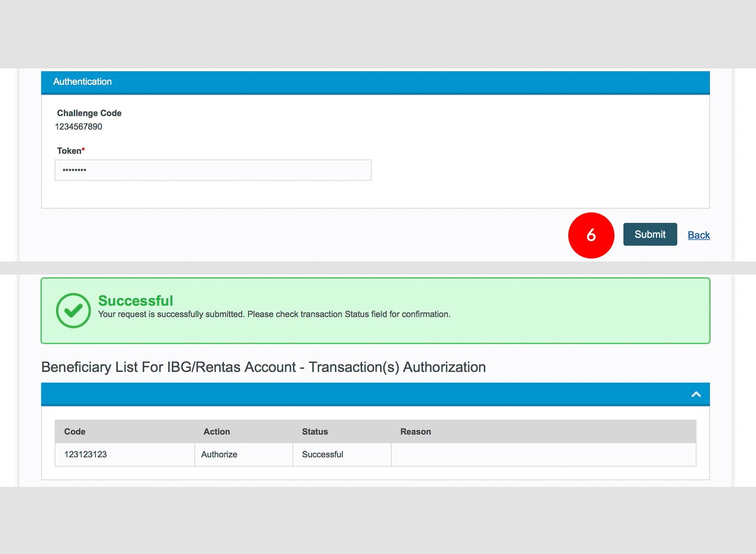Click the Beneficiary List page title
This screenshot has height=554, width=756.
pos(263,367)
